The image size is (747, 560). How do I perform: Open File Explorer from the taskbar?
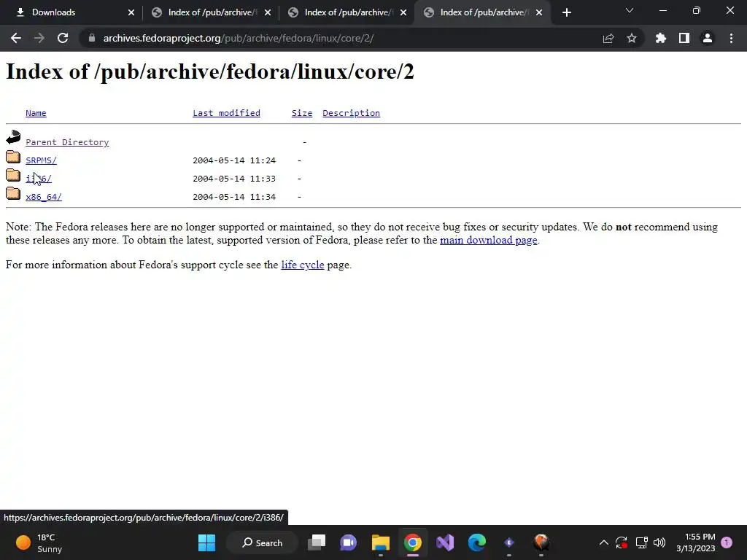coord(381,542)
